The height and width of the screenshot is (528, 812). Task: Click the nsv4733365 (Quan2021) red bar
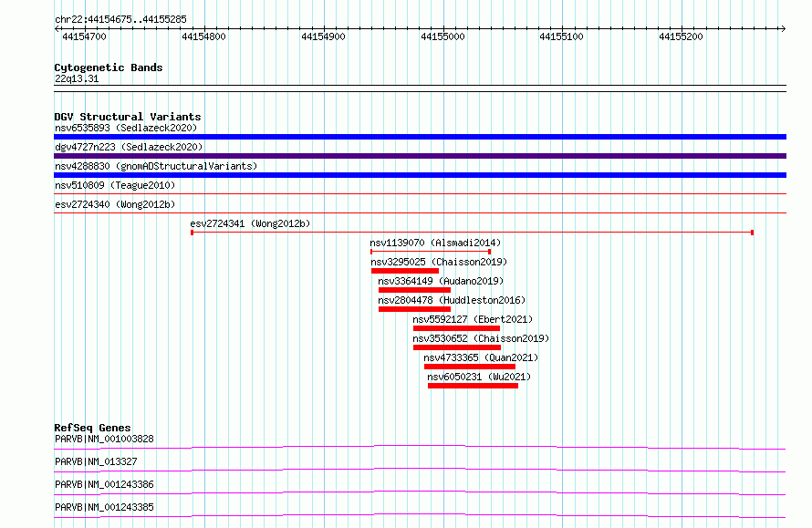[x=470, y=367]
